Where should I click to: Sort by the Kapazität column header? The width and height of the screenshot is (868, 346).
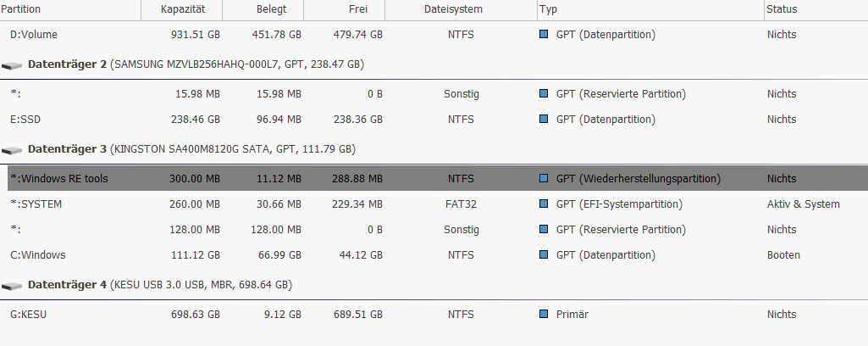click(x=182, y=9)
